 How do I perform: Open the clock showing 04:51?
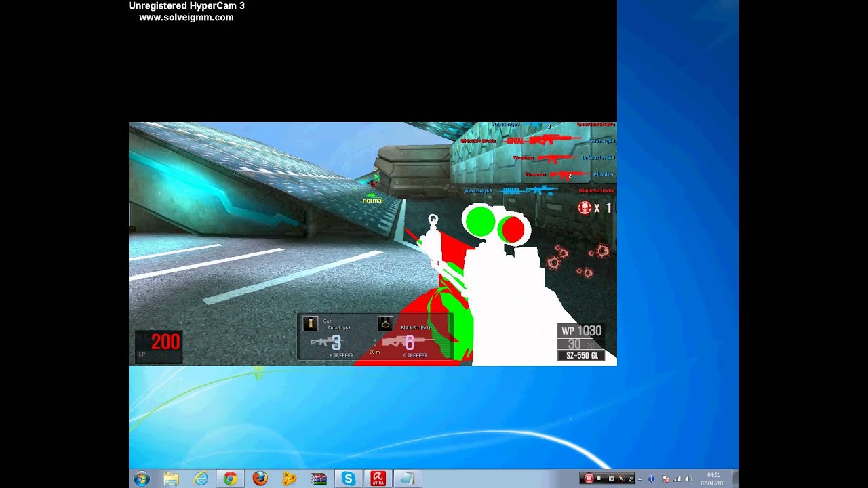point(713,479)
